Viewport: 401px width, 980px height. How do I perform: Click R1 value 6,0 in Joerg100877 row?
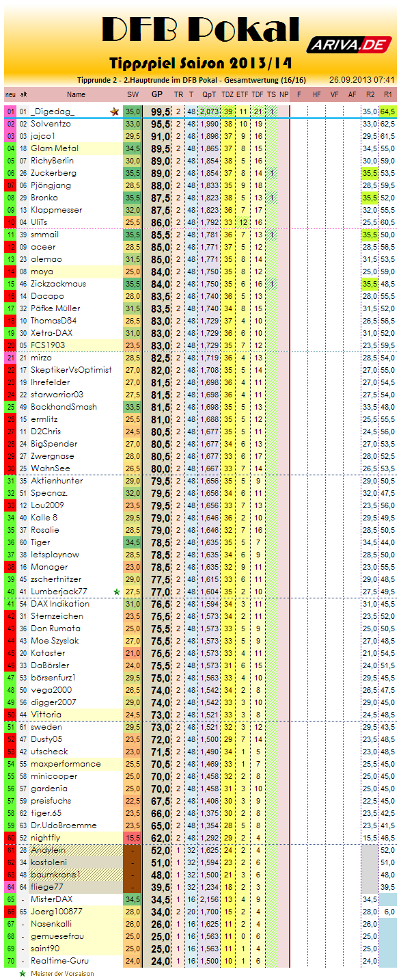[x=388, y=912]
